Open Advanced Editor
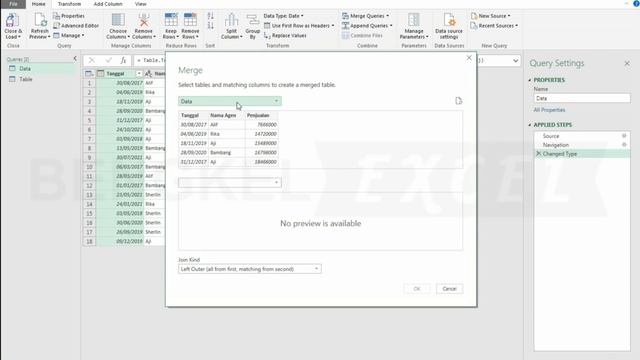This screenshot has height=360, width=640. (x=76, y=26)
